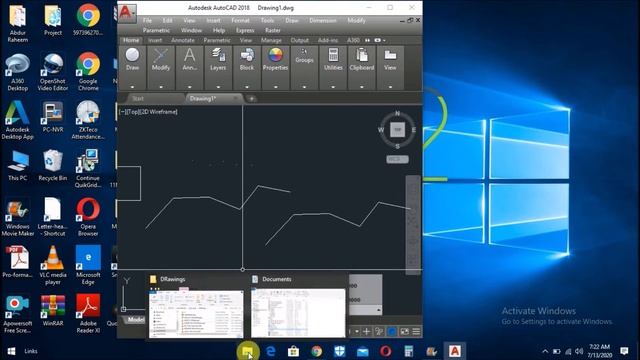Open the Express menu
The width and height of the screenshot is (640, 360).
tap(245, 30)
